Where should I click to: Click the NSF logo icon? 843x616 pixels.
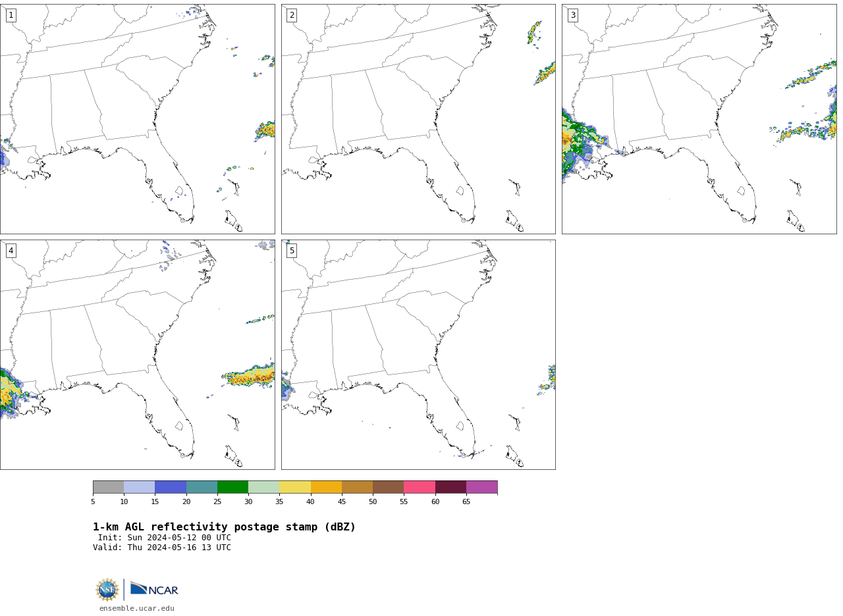point(107,590)
